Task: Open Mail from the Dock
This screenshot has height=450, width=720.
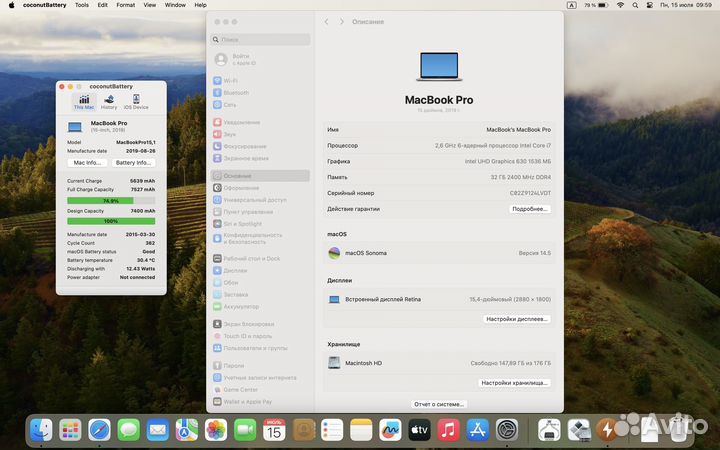Action: (x=158, y=430)
